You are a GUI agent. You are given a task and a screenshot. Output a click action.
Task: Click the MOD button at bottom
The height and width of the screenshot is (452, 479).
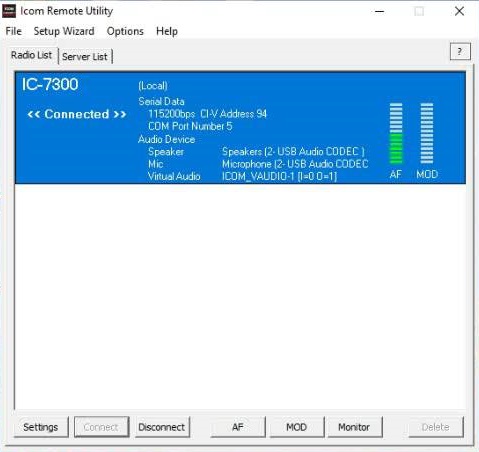tap(297, 427)
